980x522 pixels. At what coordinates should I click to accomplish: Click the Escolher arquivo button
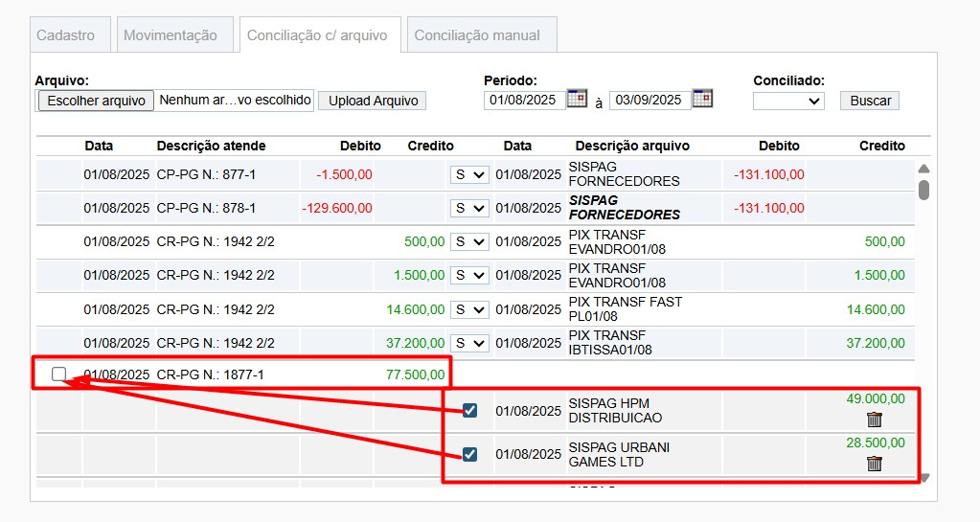(96, 101)
